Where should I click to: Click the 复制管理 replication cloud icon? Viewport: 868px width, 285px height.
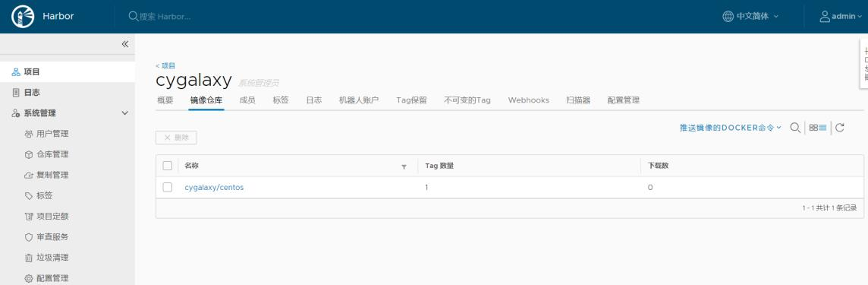29,176
